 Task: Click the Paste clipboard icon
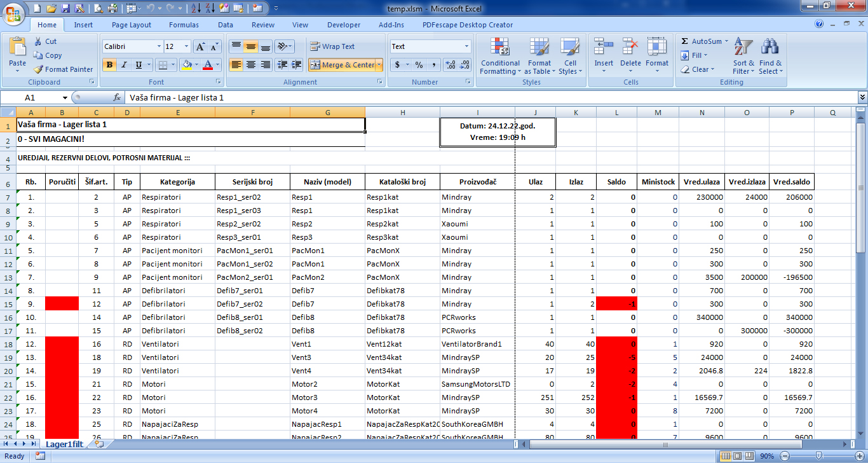click(18, 48)
